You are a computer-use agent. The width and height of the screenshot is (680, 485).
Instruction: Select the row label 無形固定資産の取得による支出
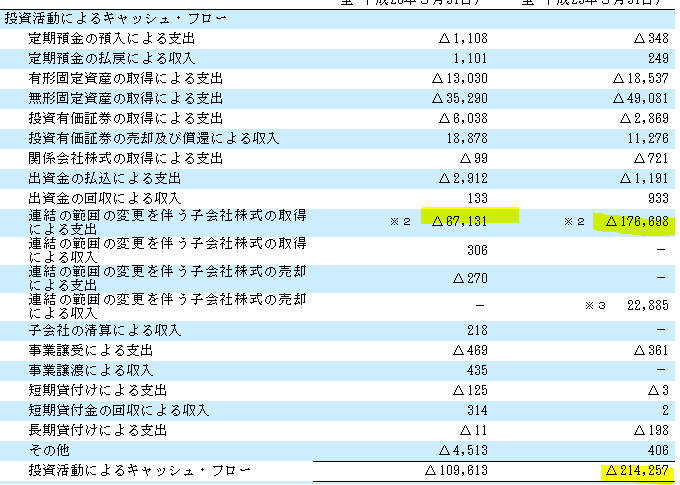tap(125, 98)
